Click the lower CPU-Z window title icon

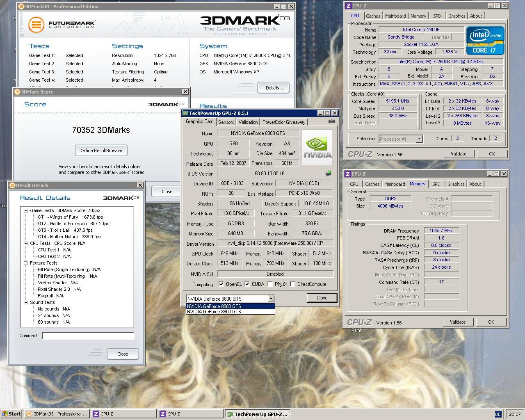point(347,174)
